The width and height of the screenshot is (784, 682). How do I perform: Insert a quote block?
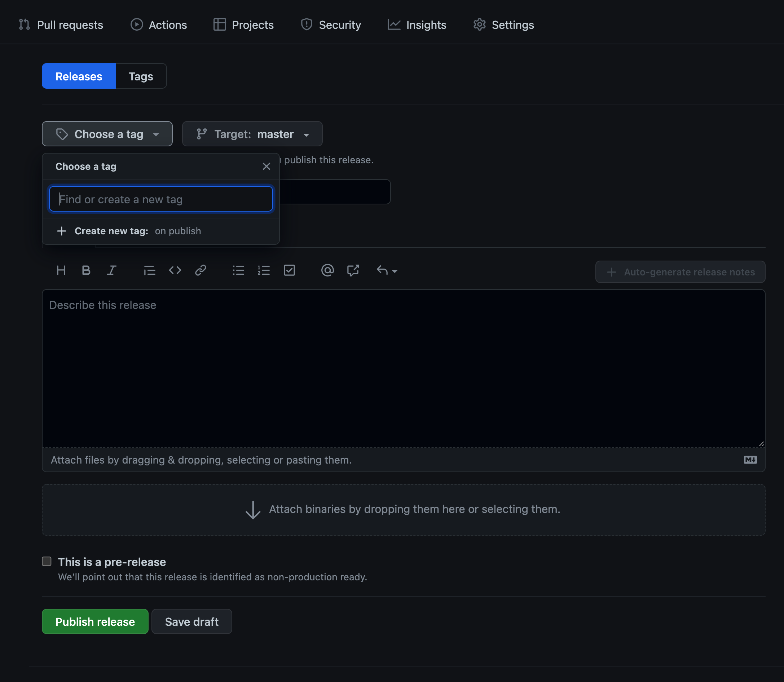tap(149, 271)
